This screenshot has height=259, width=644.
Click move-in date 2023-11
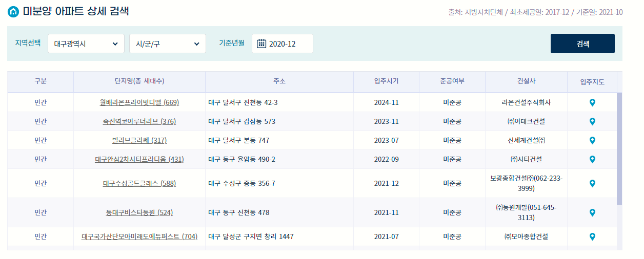pyautogui.click(x=387, y=121)
